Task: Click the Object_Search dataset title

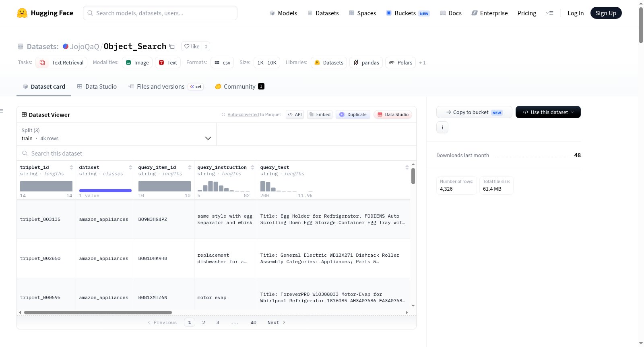Action: [135, 46]
